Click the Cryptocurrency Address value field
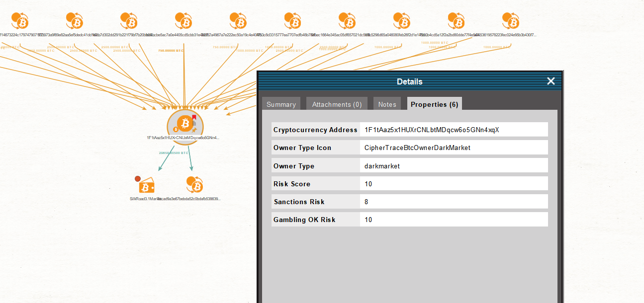 [454, 130]
